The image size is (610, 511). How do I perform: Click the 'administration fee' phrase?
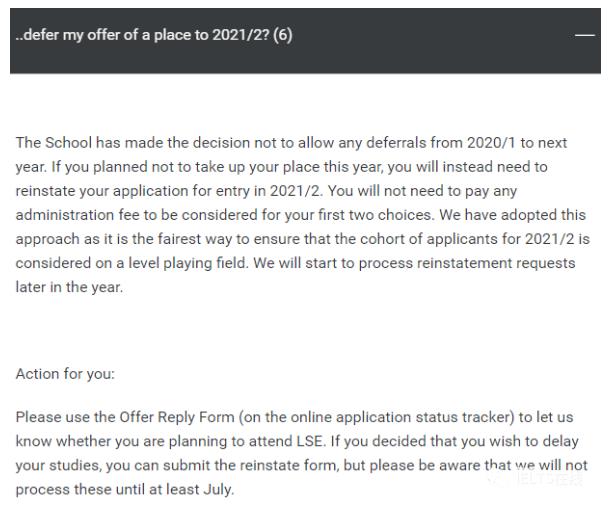click(77, 215)
